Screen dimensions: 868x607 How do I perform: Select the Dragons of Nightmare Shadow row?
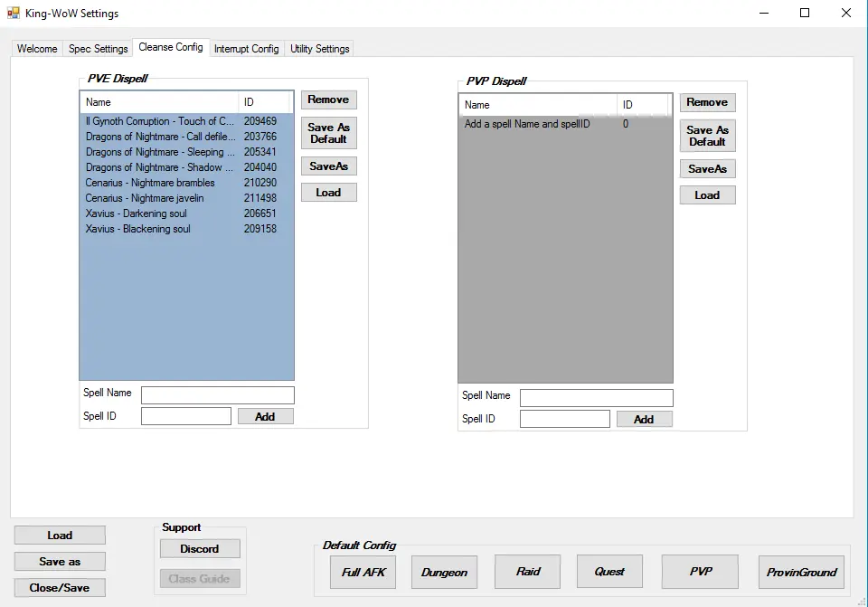point(186,167)
